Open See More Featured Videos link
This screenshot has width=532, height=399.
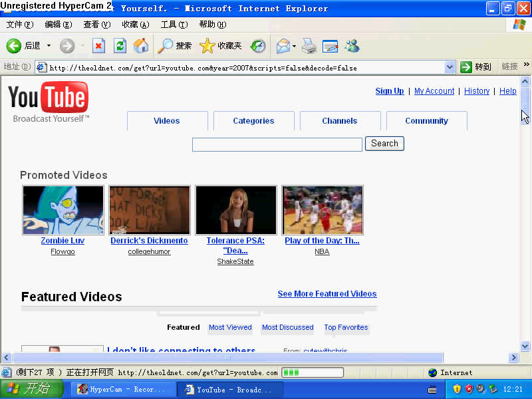click(327, 294)
